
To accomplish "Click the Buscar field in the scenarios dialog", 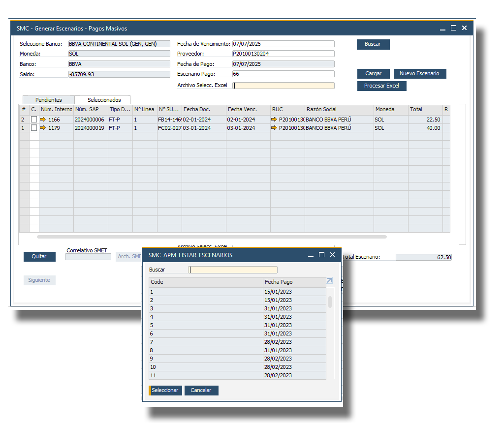I will 233,270.
